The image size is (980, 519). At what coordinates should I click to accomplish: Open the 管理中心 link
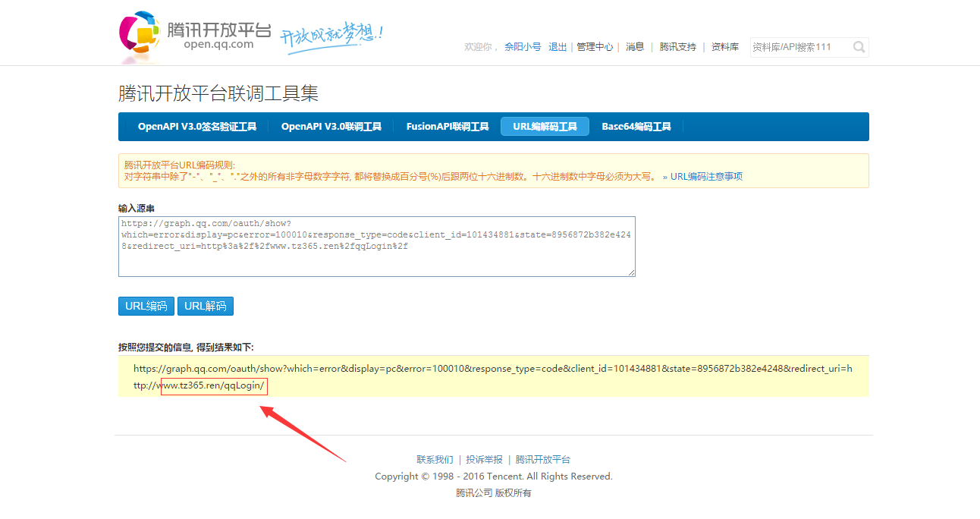pos(595,47)
